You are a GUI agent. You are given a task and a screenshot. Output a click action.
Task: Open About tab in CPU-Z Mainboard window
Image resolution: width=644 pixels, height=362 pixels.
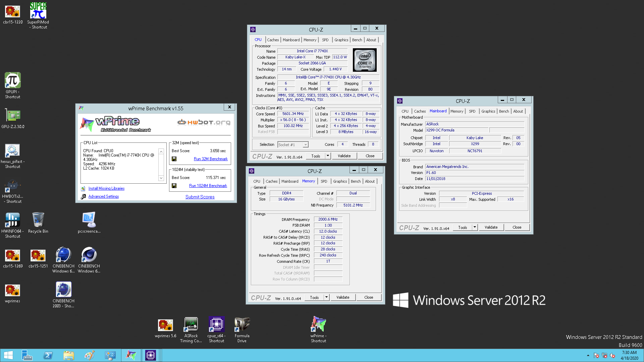(x=518, y=111)
